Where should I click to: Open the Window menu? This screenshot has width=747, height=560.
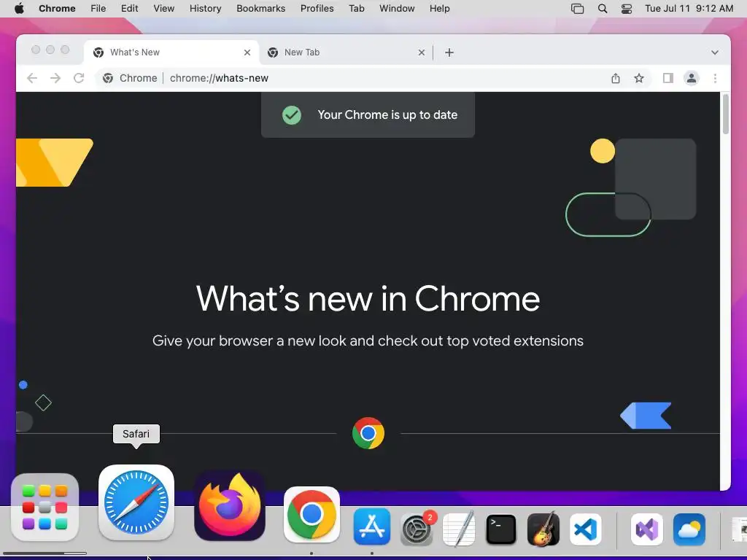click(397, 9)
